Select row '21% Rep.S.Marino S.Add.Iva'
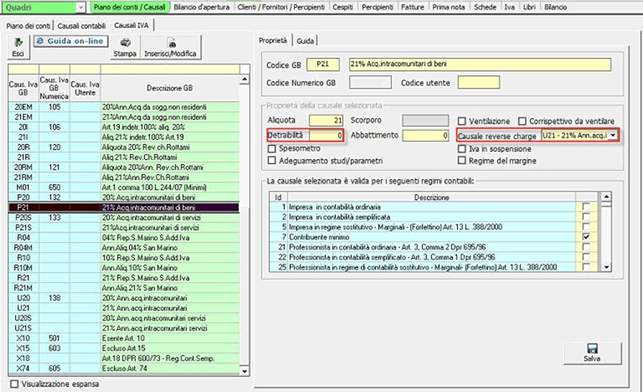643x392 pixels. pos(123,278)
